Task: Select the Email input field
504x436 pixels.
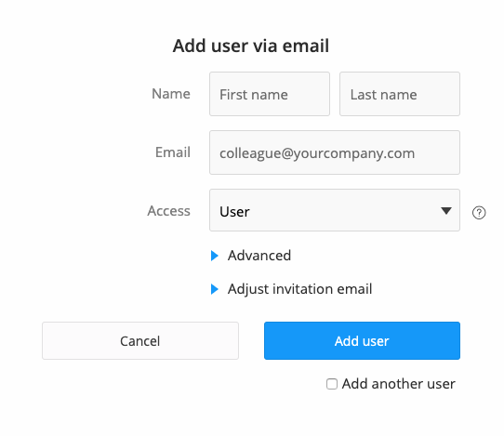Action: coord(334,152)
